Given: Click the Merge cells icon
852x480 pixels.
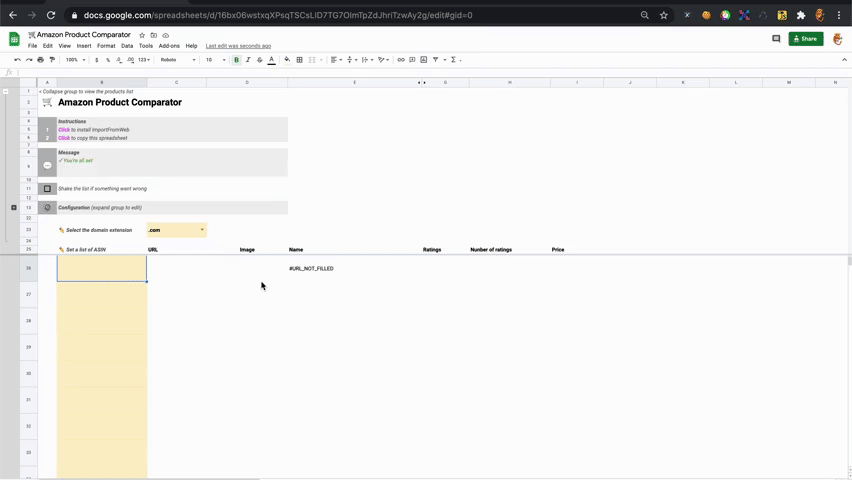Looking at the screenshot, I should [312, 60].
